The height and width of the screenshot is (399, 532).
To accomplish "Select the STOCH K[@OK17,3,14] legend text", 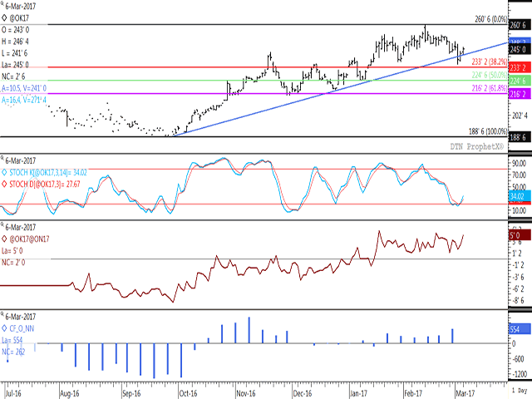I will point(48,173).
